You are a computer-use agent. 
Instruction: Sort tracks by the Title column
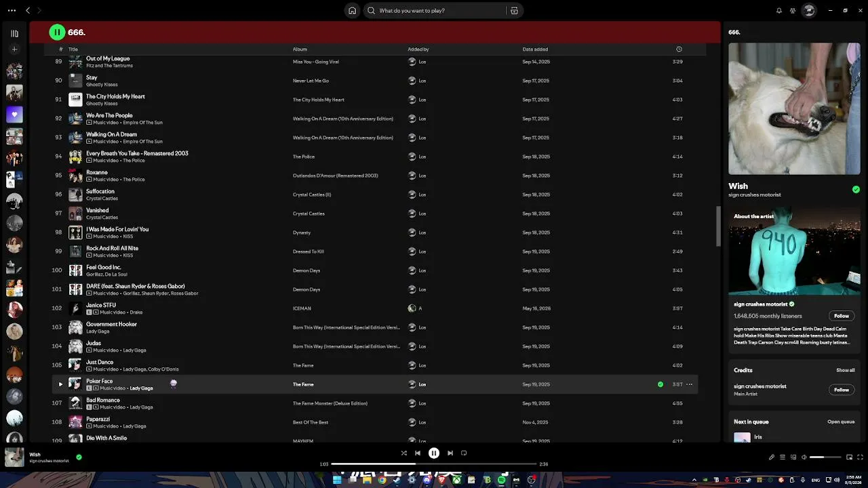(73, 49)
